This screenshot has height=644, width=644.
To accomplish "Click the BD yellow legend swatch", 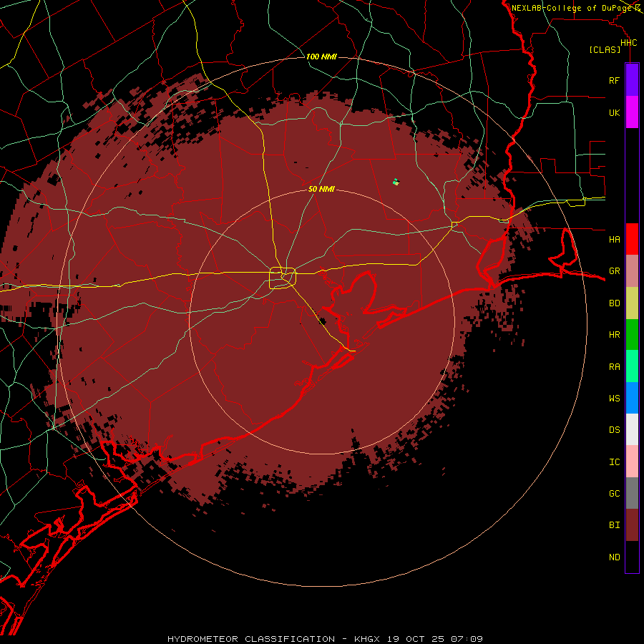I will pyautogui.click(x=632, y=303).
